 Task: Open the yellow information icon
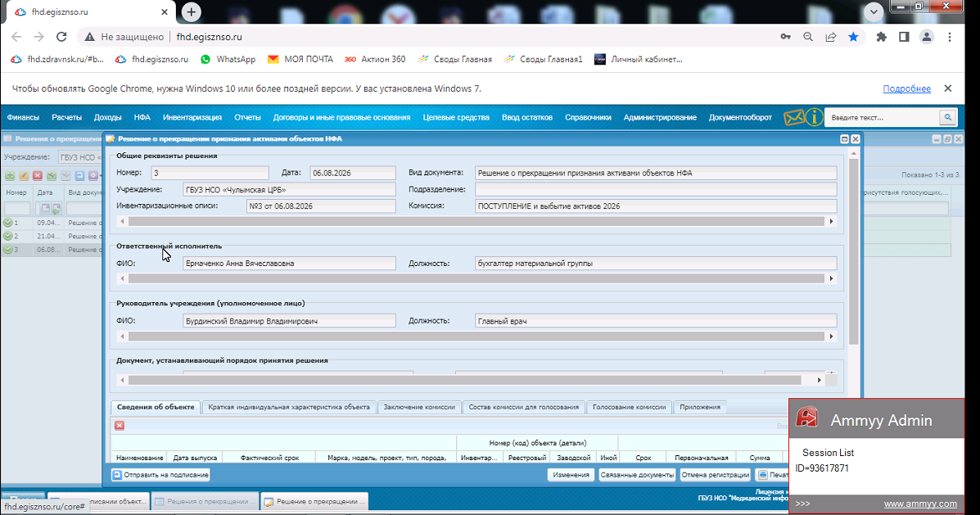(x=814, y=117)
